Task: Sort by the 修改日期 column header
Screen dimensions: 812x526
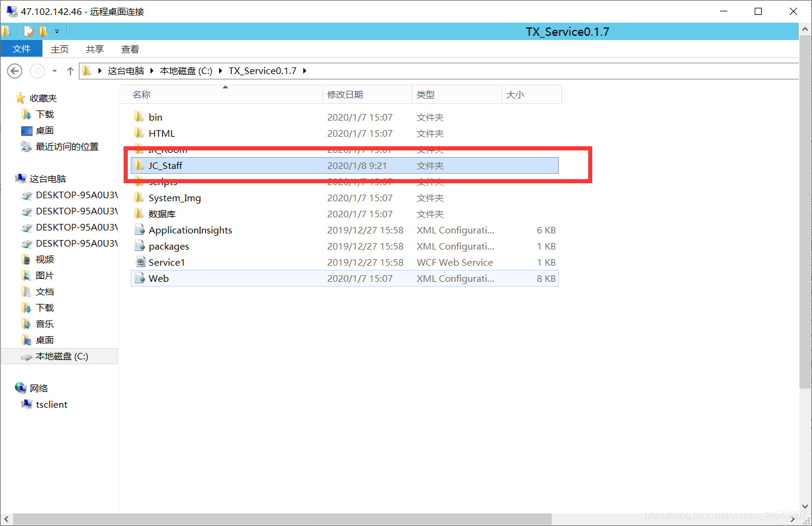Action: [x=368, y=94]
